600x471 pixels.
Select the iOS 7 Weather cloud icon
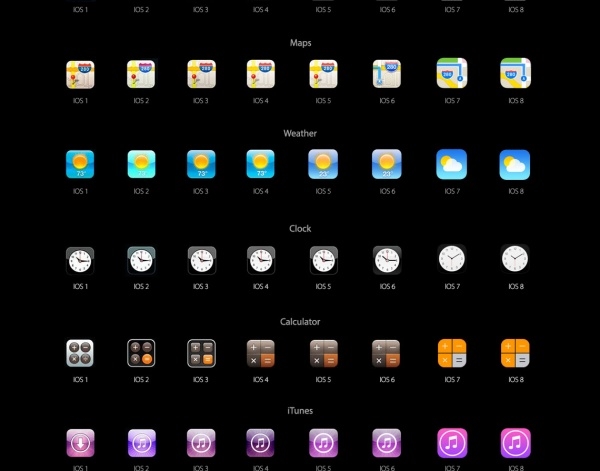tap(452, 164)
